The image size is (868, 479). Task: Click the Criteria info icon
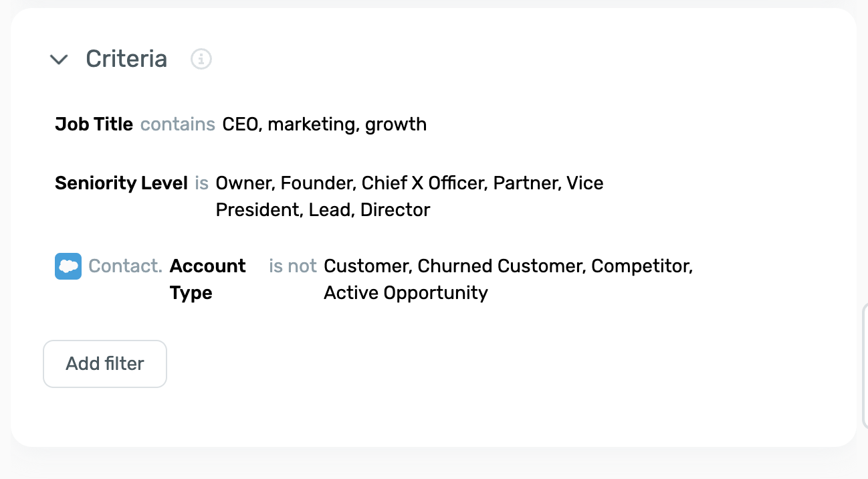click(201, 60)
